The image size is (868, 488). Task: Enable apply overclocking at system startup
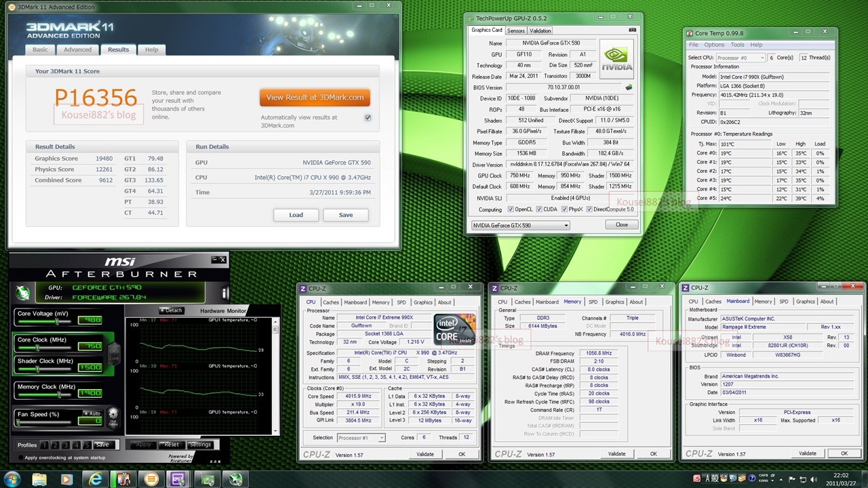tap(21, 457)
